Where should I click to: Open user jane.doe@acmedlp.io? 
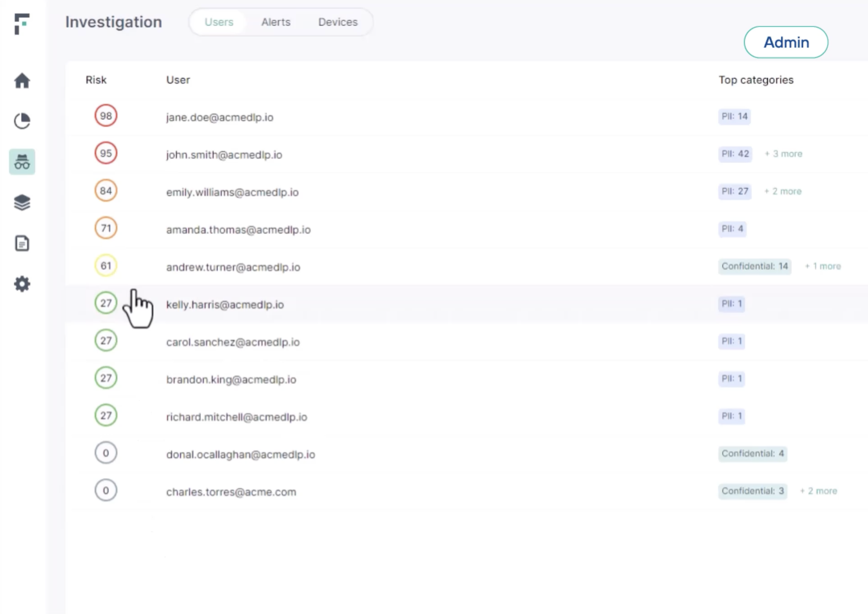(x=220, y=118)
